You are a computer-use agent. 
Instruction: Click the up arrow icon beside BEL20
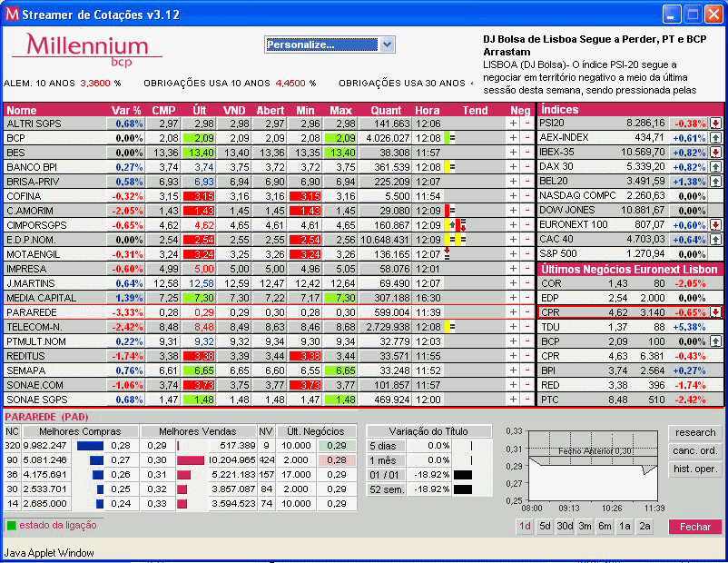[715, 182]
